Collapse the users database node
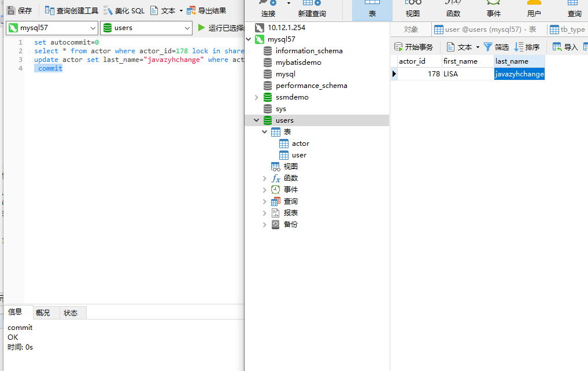588x371 pixels. (x=257, y=120)
